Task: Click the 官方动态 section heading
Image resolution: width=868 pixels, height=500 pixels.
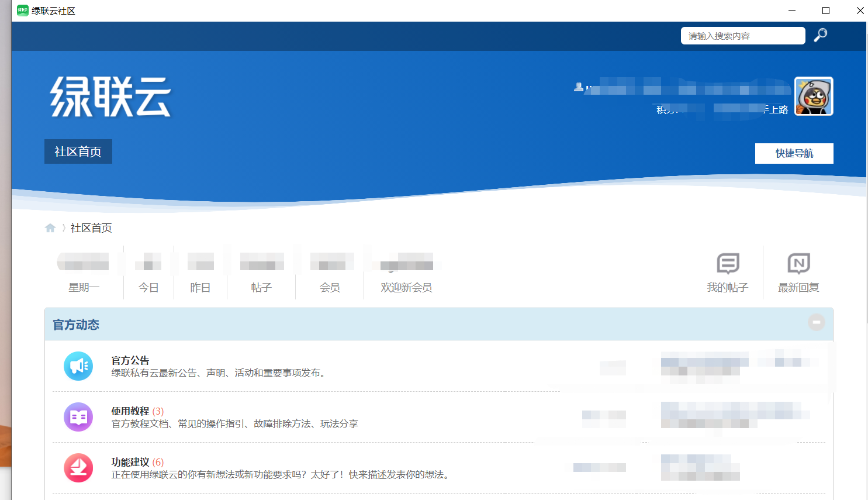Action: coord(76,325)
